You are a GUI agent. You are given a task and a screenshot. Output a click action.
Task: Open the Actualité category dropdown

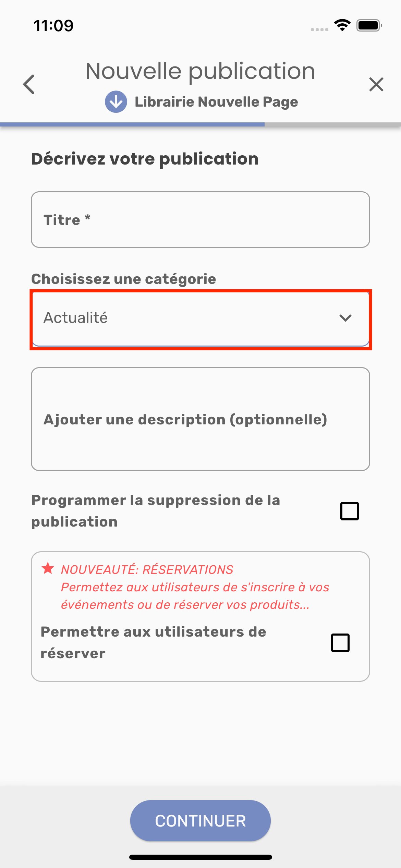click(192, 318)
